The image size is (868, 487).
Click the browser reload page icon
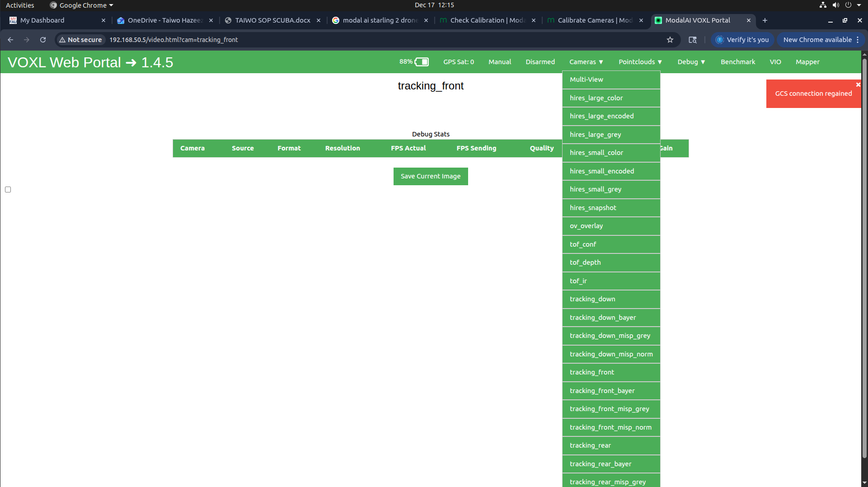tap(43, 40)
